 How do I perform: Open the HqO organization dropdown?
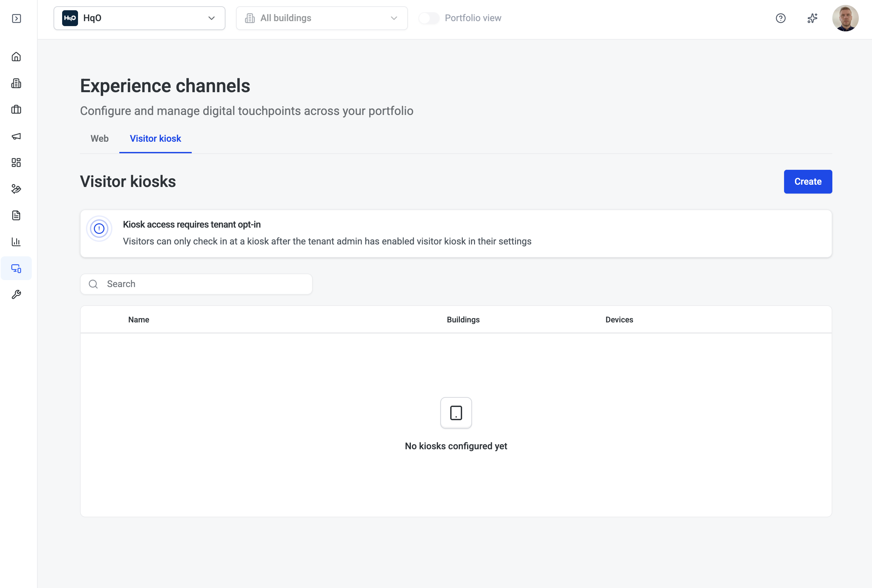139,18
